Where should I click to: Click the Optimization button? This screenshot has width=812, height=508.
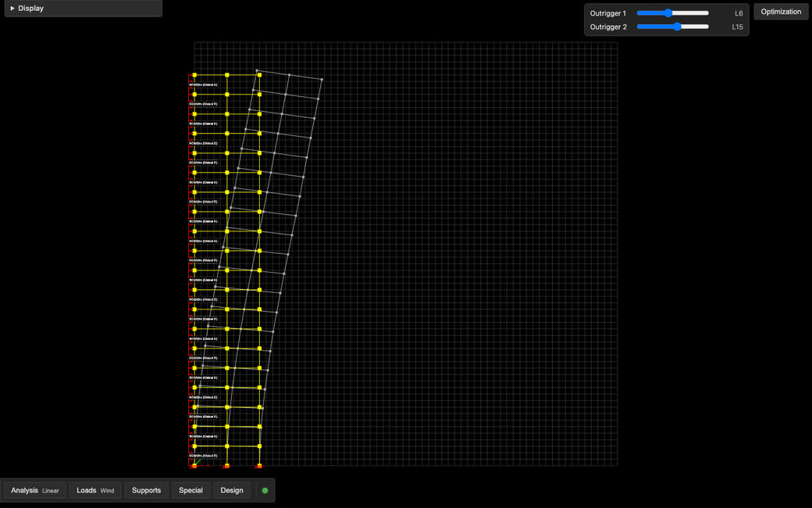point(781,12)
